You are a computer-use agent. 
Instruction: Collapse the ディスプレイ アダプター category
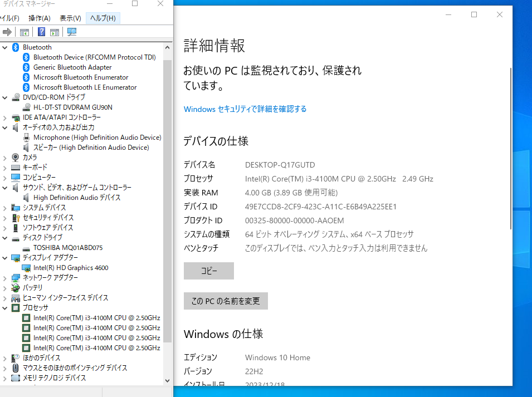pyautogui.click(x=5, y=258)
